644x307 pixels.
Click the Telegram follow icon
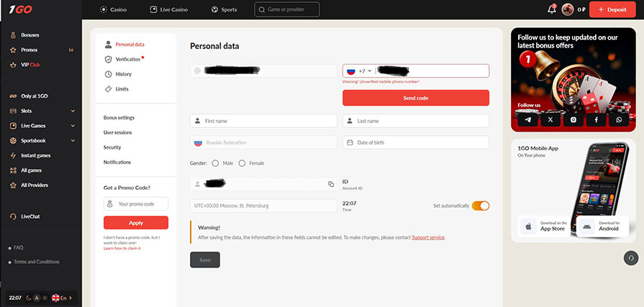click(x=528, y=120)
